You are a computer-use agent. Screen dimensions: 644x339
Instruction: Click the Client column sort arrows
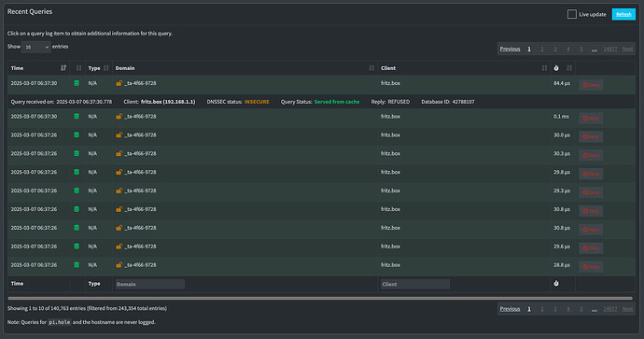[544, 68]
